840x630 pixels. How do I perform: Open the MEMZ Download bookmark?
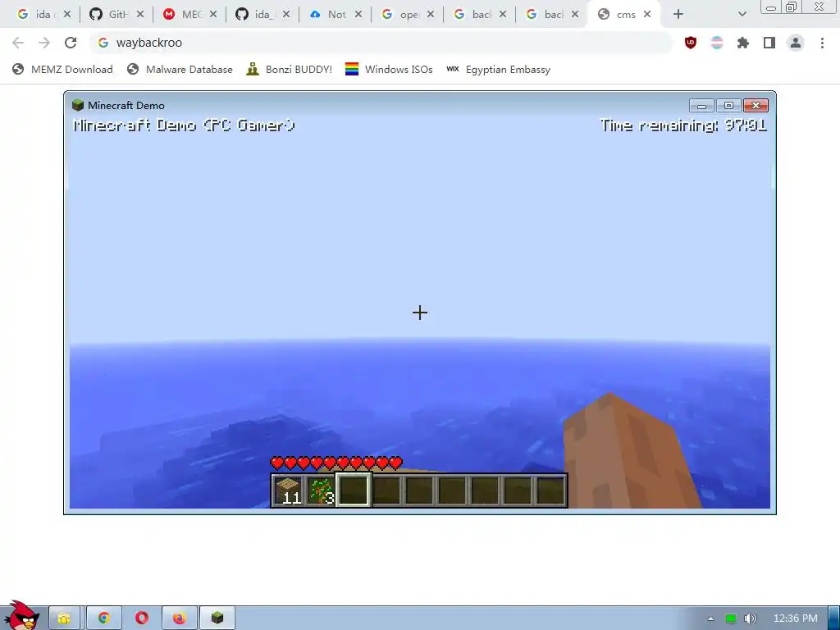pos(62,70)
